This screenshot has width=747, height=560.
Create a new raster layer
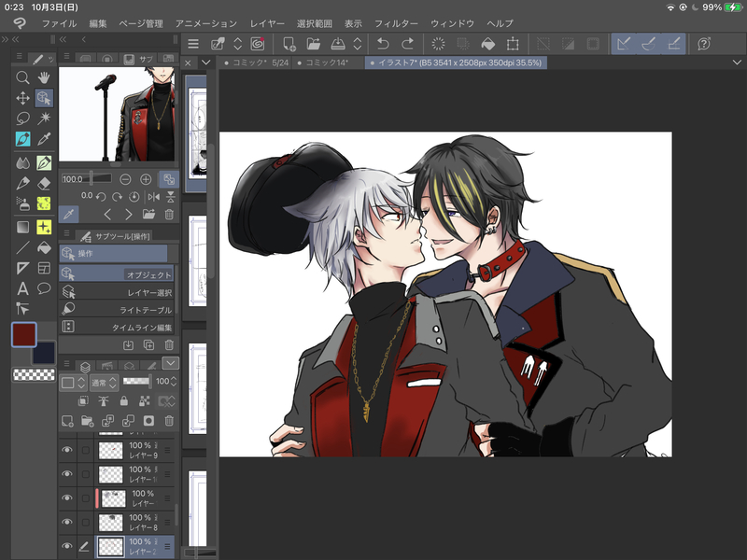67,421
